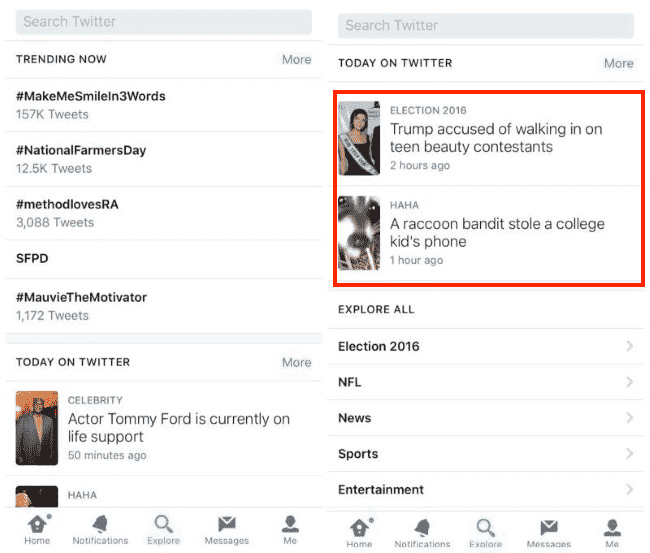Open #methodlovesRA trend
This screenshot has height=553, width=650.
tap(164, 213)
